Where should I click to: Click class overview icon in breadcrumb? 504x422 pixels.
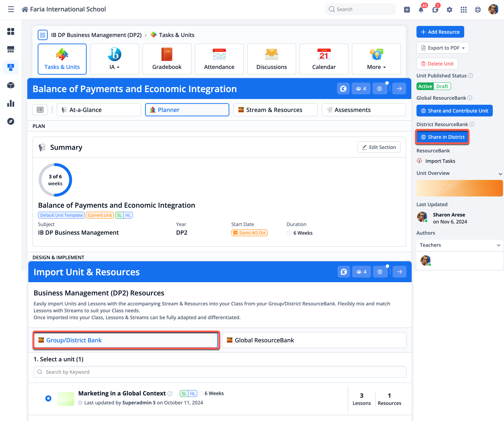coord(43,35)
